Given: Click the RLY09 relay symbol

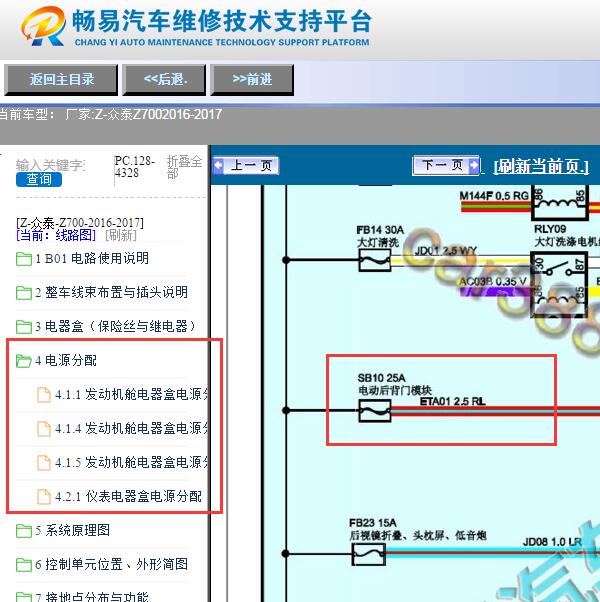Looking at the screenshot, I should coord(559,285).
